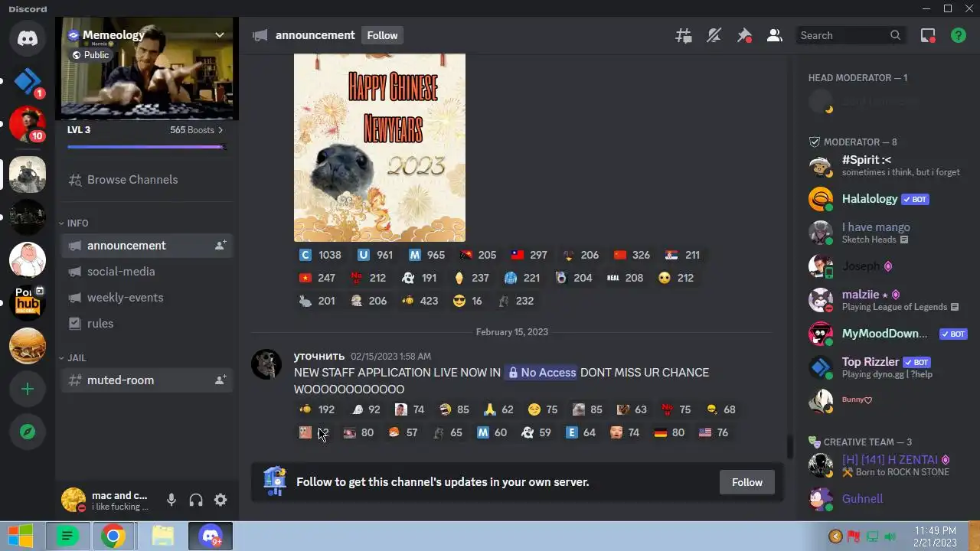Open Happy Chinese Newyears 2023 image

pos(380,148)
